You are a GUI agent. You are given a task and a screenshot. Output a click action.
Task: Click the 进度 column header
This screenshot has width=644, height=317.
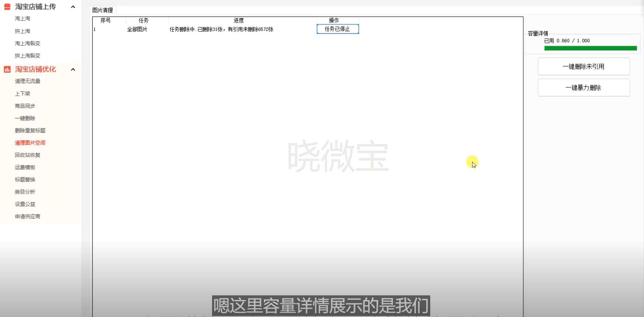[x=238, y=21]
